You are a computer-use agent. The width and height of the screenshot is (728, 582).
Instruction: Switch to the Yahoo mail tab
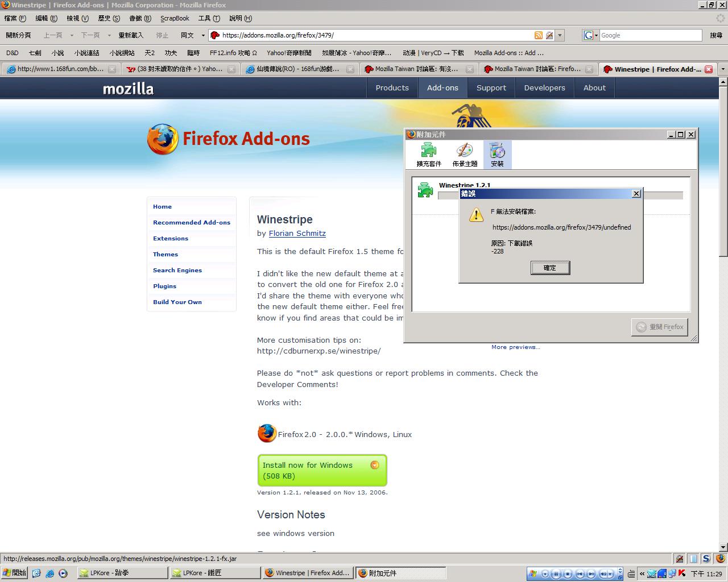[180, 69]
